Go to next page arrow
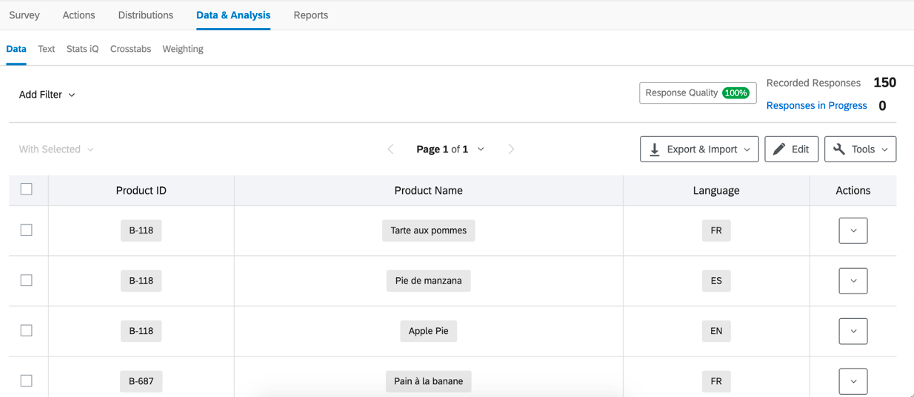Image resolution: width=914 pixels, height=397 pixels. tap(511, 149)
